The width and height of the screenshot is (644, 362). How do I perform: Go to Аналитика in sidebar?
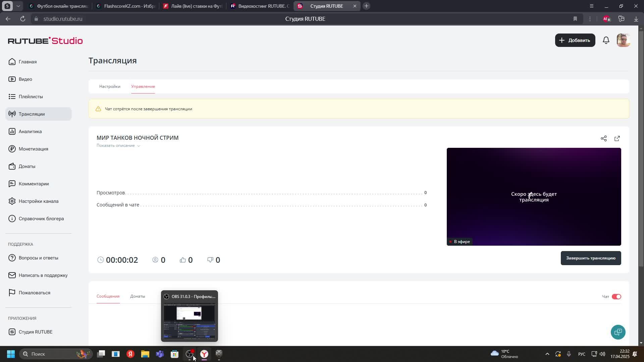point(30,131)
